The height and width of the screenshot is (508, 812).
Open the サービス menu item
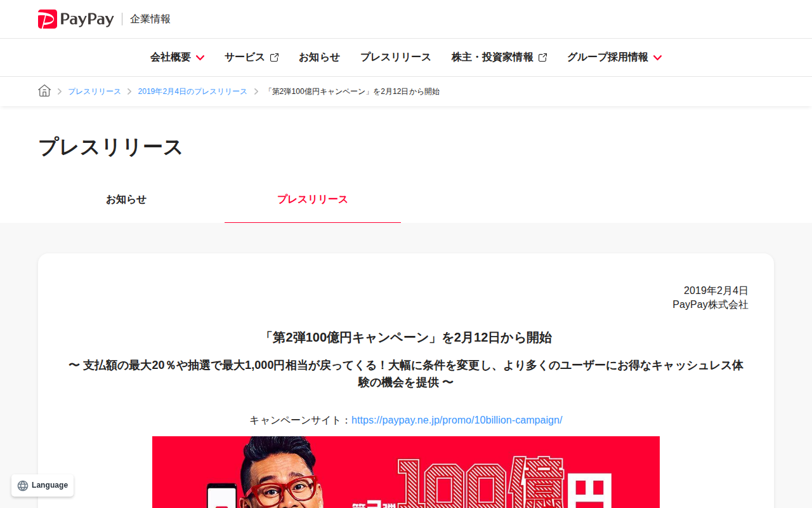[x=251, y=57]
